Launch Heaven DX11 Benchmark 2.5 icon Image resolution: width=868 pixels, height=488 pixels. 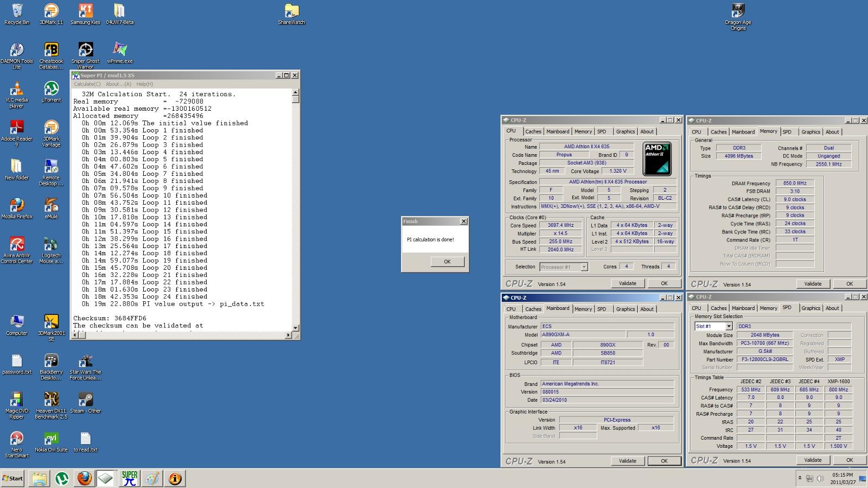51,405
